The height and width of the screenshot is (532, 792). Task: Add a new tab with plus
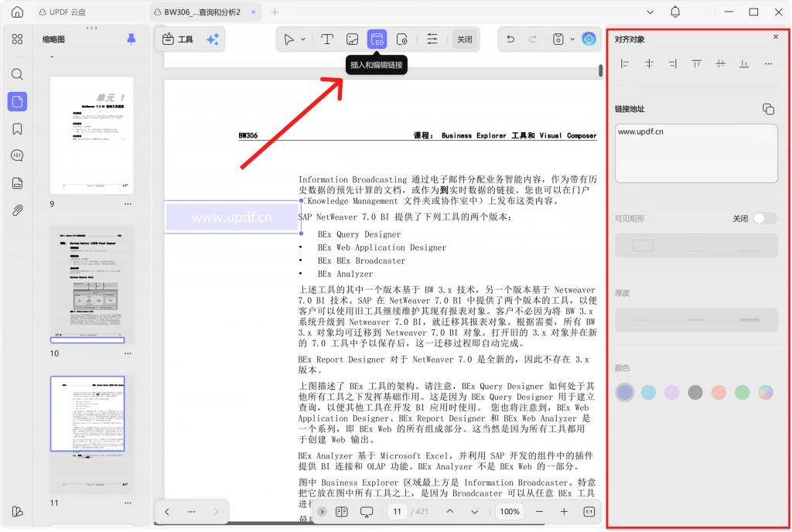pos(275,12)
